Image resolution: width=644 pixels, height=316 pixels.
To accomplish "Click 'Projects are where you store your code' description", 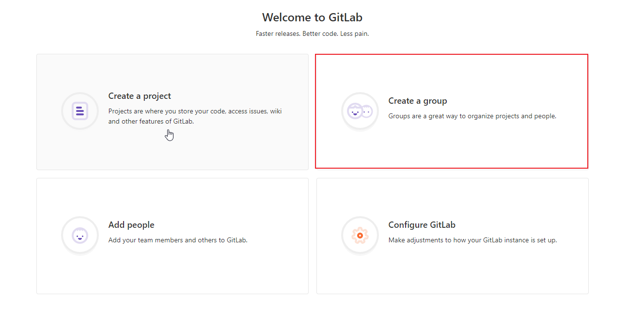I will [x=195, y=116].
